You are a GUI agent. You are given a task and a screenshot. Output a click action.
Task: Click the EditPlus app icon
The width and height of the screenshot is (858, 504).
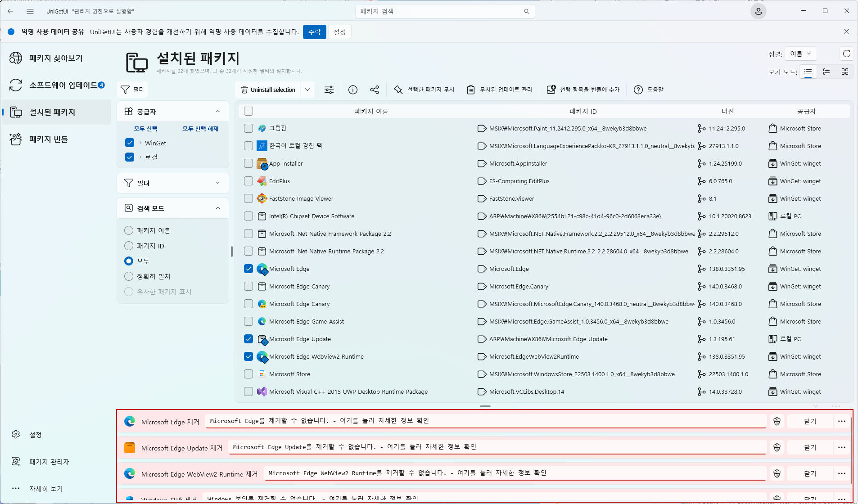click(262, 181)
